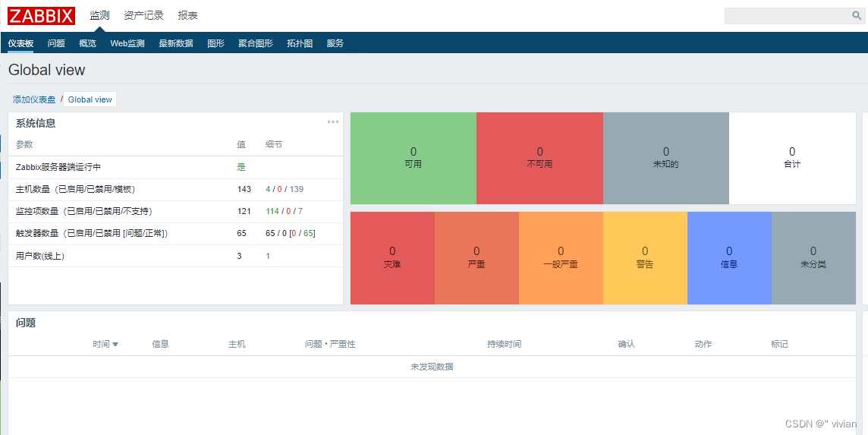Click the item count value 121
This screenshot has height=435, width=868.
click(x=244, y=211)
